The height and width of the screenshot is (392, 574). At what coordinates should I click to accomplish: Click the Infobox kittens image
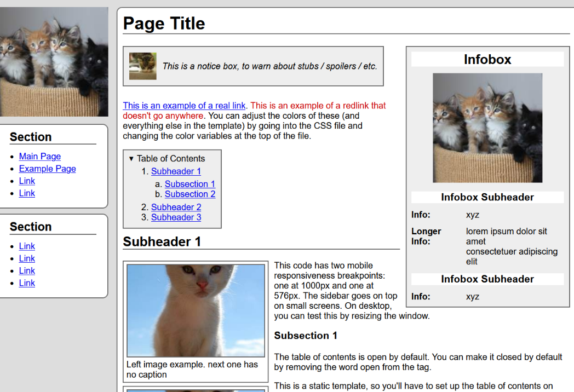(487, 128)
